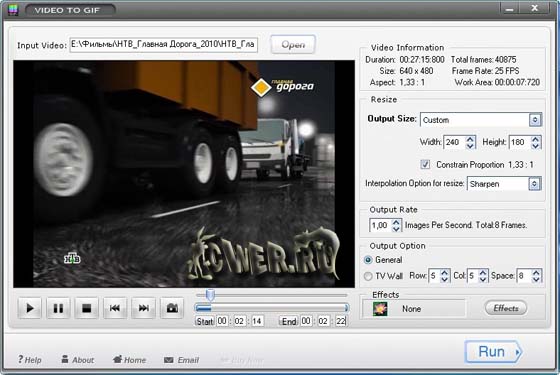Increase Width using the stepper arrow

click(470, 139)
